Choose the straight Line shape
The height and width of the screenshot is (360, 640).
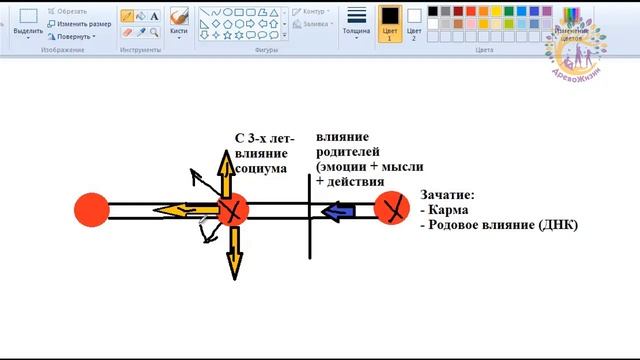tap(204, 12)
